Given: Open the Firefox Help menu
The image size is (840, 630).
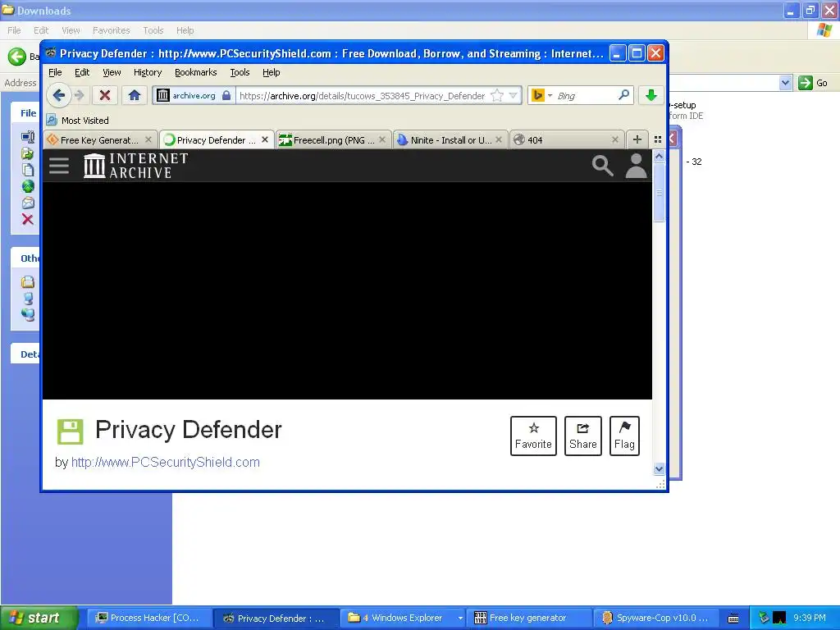Looking at the screenshot, I should pyautogui.click(x=271, y=72).
